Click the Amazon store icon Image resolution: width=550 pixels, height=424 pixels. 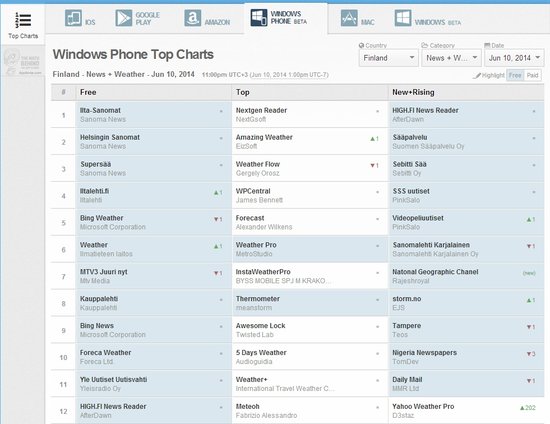coord(193,18)
